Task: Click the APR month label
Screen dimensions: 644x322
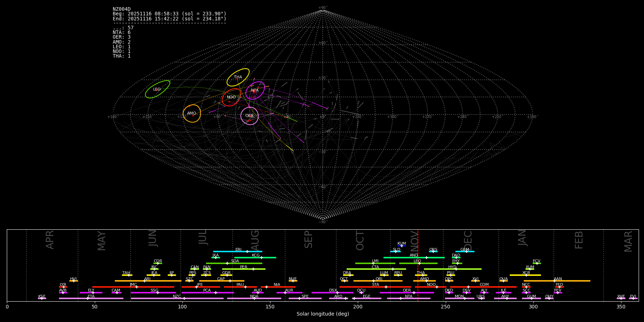Action: [50, 240]
